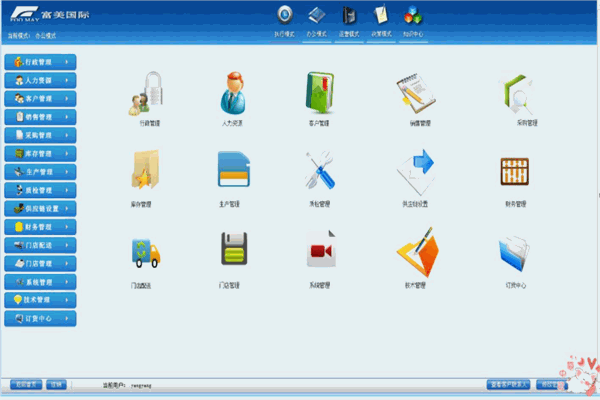This screenshot has width=600, height=400.
Task: Expand the 人力资源 sidebar arrow
Action: pyautogui.click(x=67, y=80)
